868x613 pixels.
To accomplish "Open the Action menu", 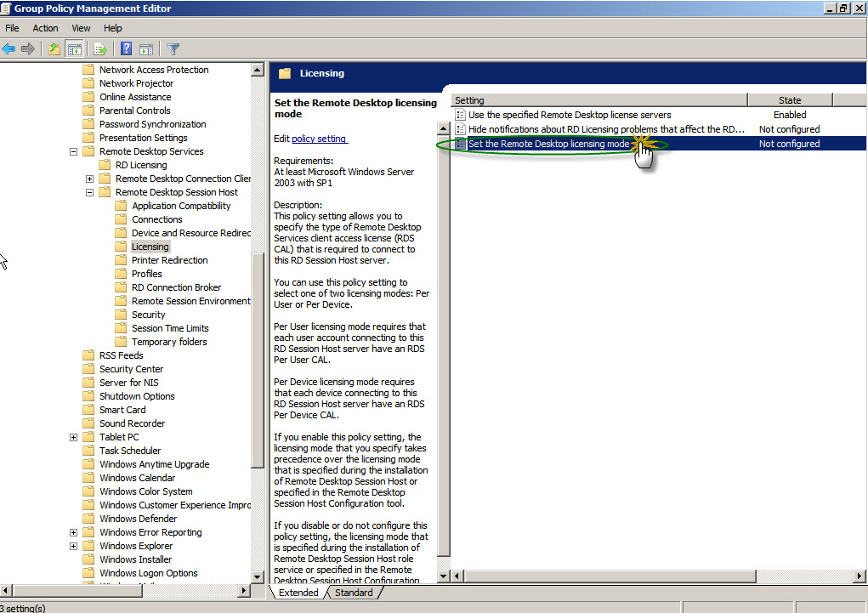I will point(45,28).
